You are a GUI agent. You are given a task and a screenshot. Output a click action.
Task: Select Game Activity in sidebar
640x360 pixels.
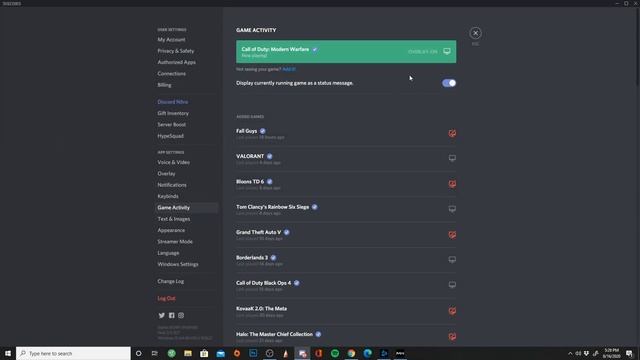click(186, 208)
